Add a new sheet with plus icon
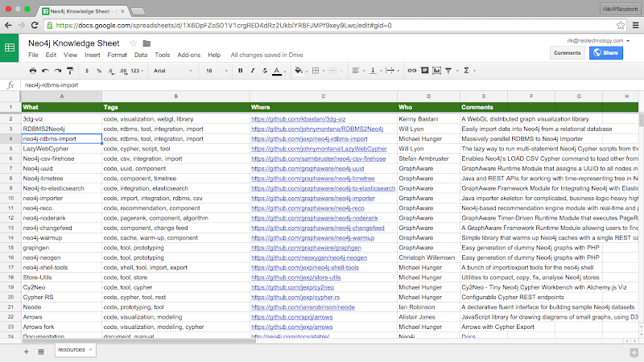The height and width of the screenshot is (362, 644). tap(27, 352)
